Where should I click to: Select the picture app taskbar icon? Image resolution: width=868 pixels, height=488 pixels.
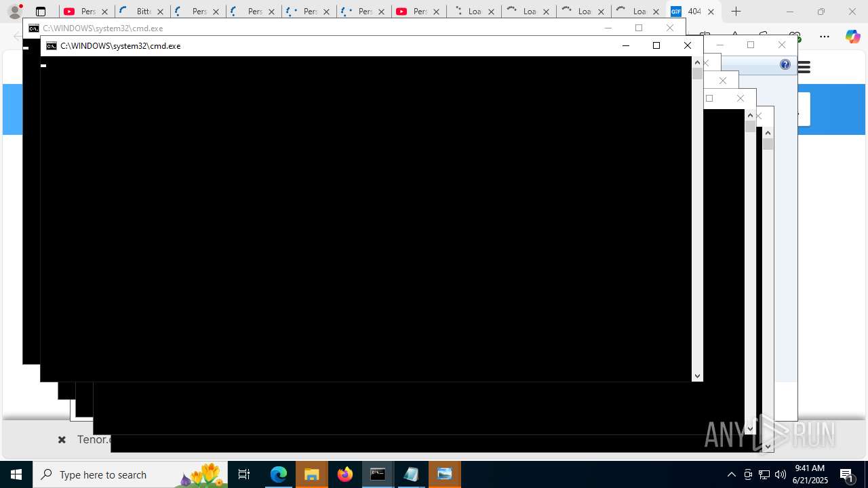coord(445,474)
